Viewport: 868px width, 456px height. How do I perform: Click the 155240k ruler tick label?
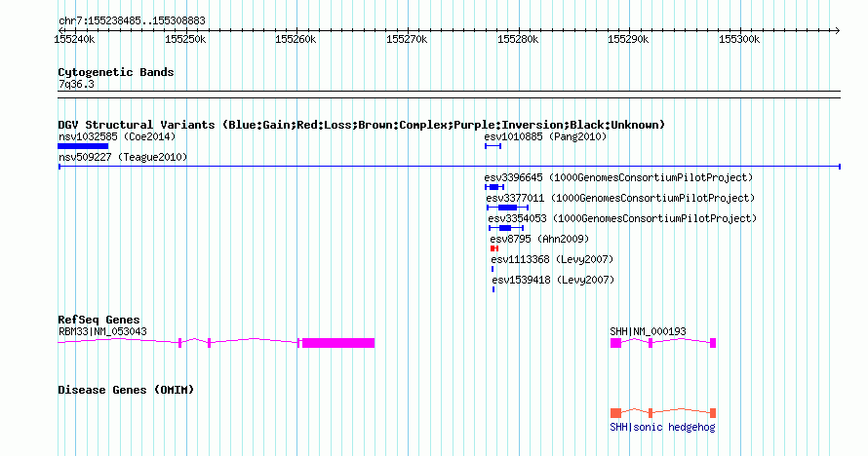click(x=74, y=39)
